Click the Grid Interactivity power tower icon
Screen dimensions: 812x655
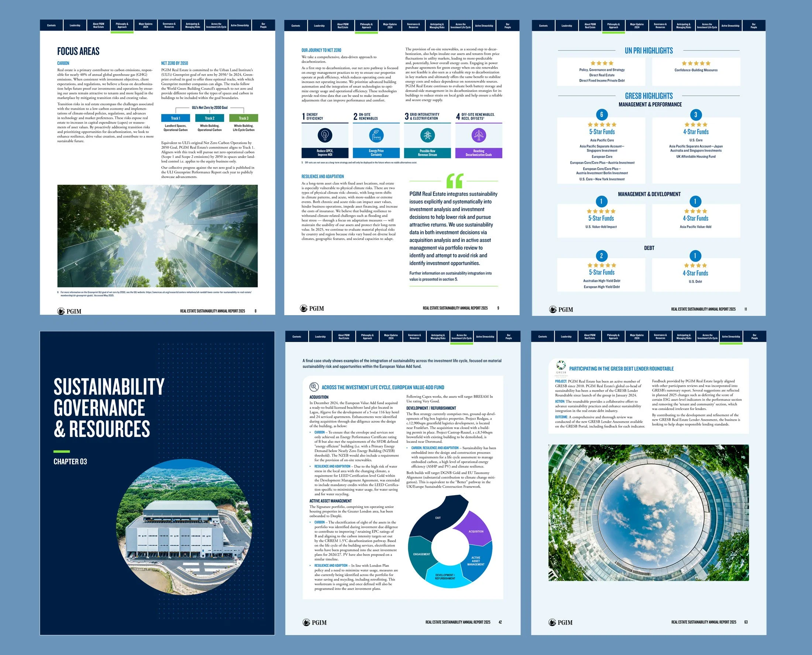tap(427, 135)
